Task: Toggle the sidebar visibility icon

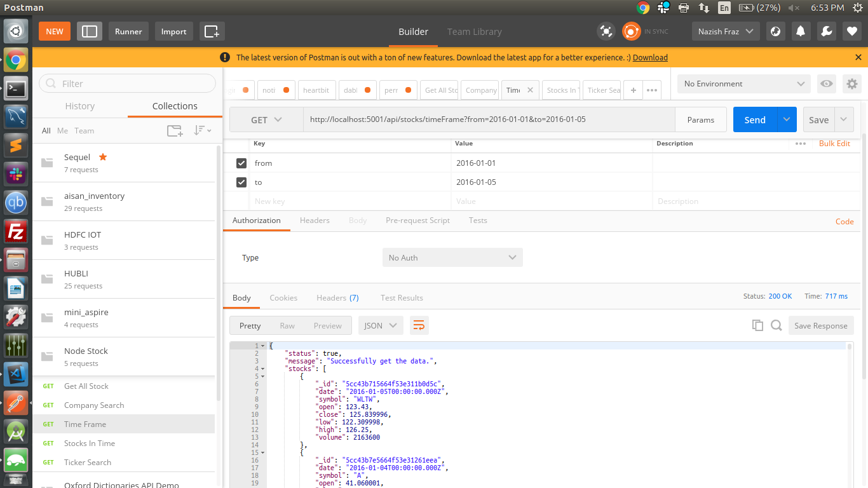Action: [x=90, y=31]
